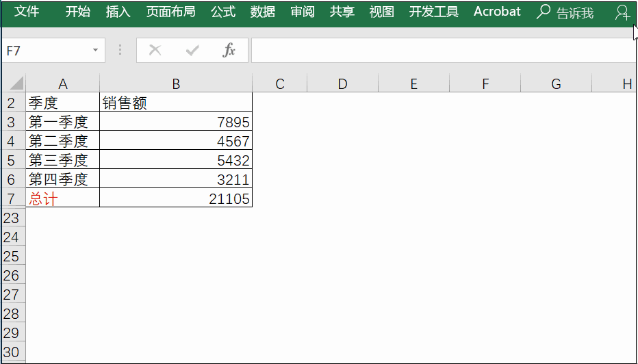This screenshot has height=364, width=638.
Task: Select the 第二季度 cell
Action: click(x=63, y=141)
